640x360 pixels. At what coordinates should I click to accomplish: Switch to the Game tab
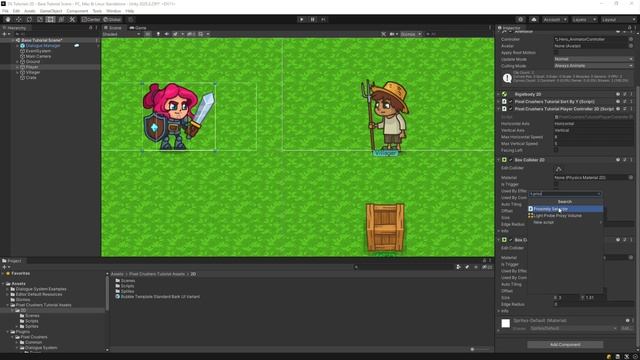pyautogui.click(x=138, y=28)
